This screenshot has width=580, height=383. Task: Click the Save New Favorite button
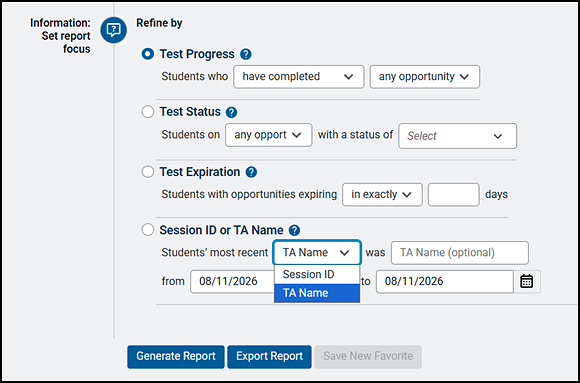tap(368, 356)
